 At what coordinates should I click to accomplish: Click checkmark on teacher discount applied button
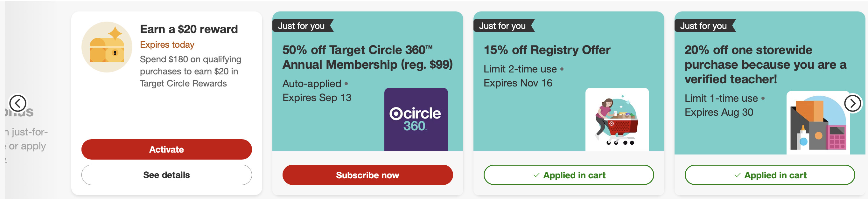click(x=738, y=175)
